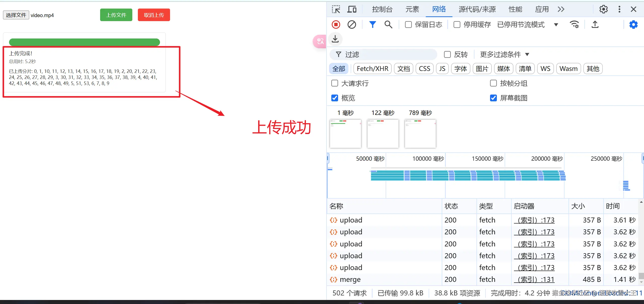Image resolution: width=644 pixels, height=304 pixels.
Task: Switch to the 元素 tab
Action: pos(412,9)
